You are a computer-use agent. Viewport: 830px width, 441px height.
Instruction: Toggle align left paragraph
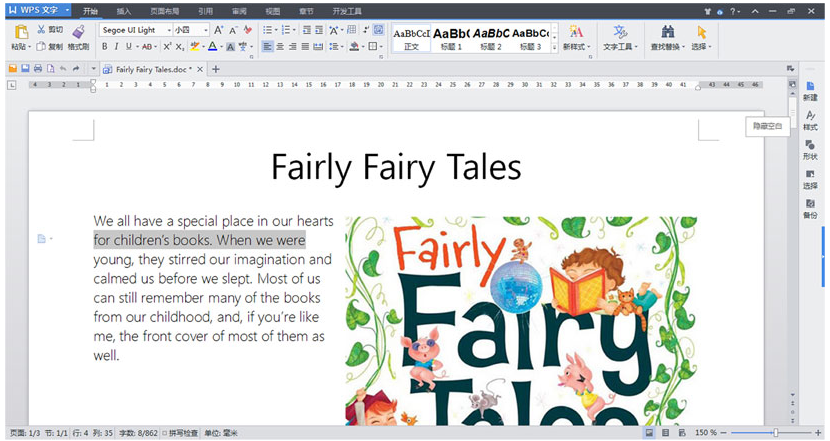pyautogui.click(x=268, y=47)
